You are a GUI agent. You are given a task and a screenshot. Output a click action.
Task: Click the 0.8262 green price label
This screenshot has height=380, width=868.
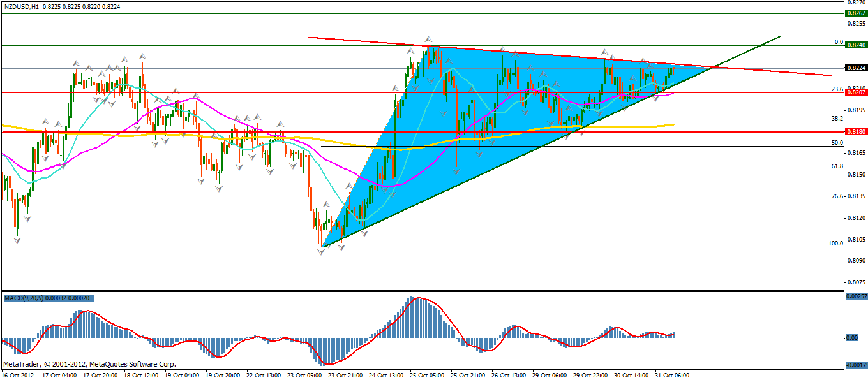(x=855, y=13)
